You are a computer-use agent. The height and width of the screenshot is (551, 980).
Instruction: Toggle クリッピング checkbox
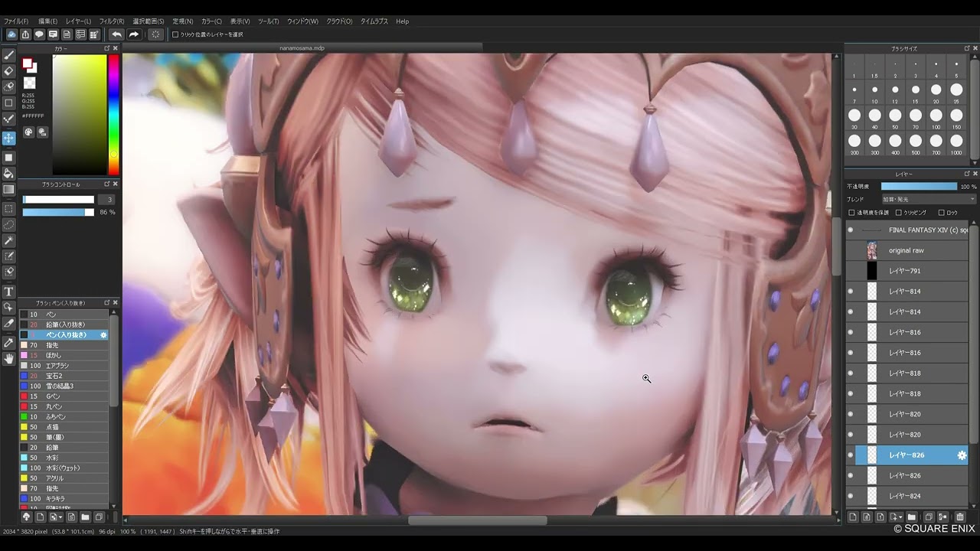click(899, 213)
